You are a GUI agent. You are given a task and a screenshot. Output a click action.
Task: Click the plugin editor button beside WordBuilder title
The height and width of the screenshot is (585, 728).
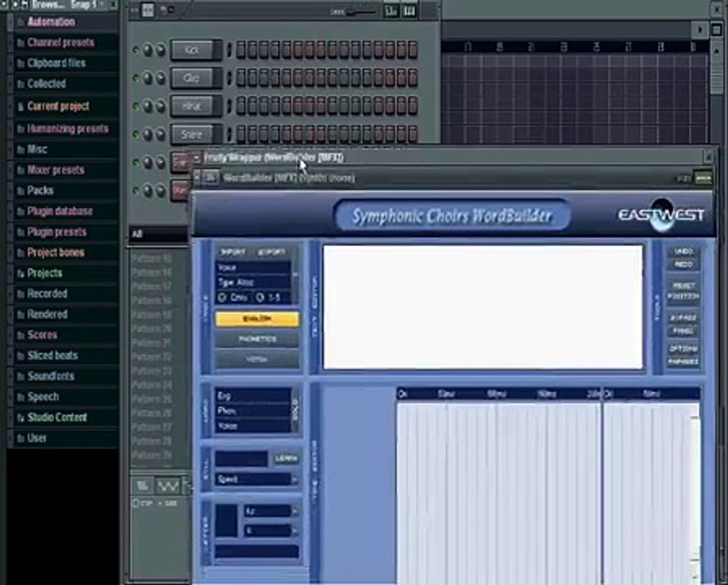pyautogui.click(x=211, y=177)
